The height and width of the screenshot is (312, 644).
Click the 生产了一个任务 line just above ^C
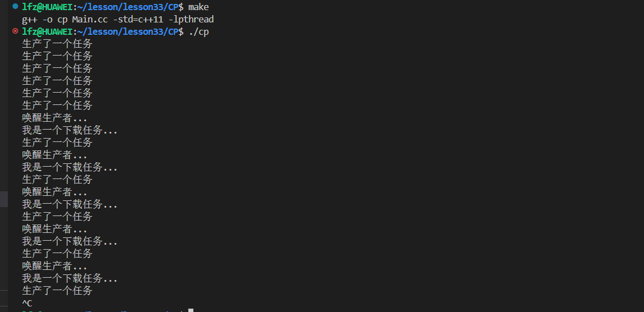click(57, 291)
